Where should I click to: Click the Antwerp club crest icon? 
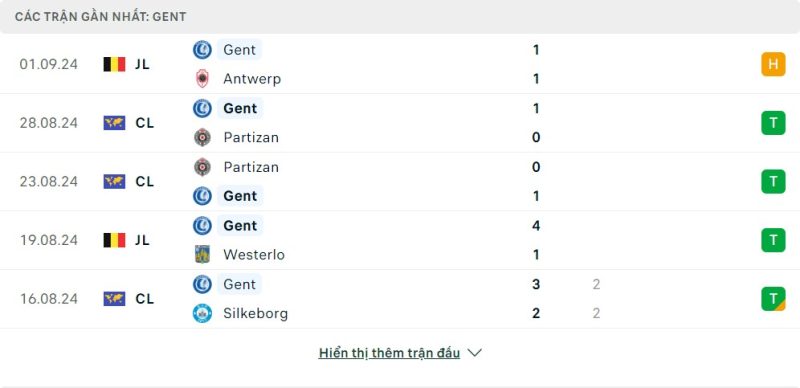pos(203,79)
